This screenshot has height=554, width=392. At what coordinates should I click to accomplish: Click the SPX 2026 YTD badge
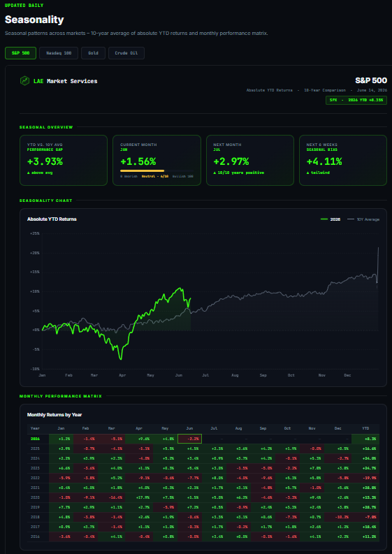tap(356, 100)
